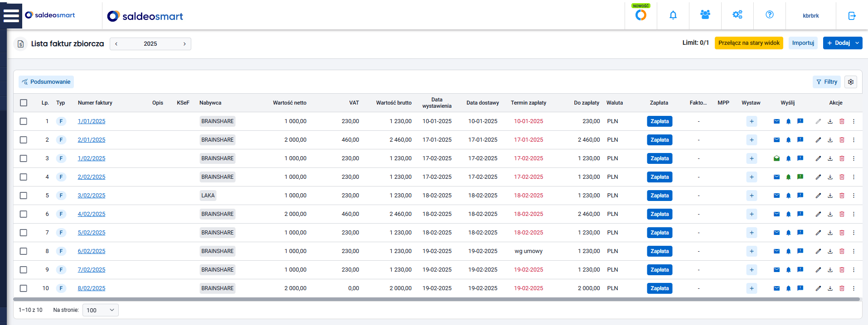The image size is (868, 325).
Task: Click the kbrbrk user account name
Action: 810,16
